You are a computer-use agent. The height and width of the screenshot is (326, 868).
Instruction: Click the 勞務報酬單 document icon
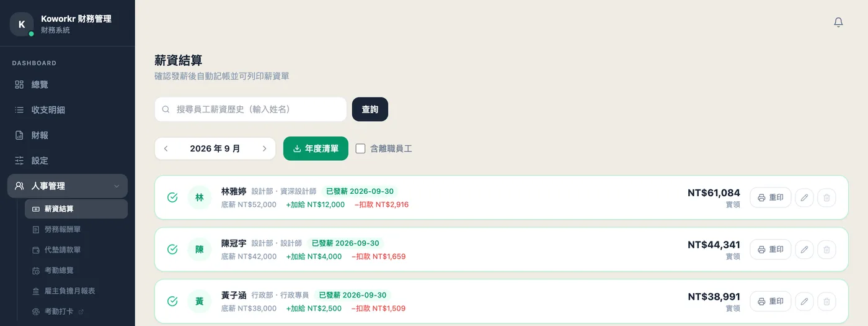[x=36, y=229]
